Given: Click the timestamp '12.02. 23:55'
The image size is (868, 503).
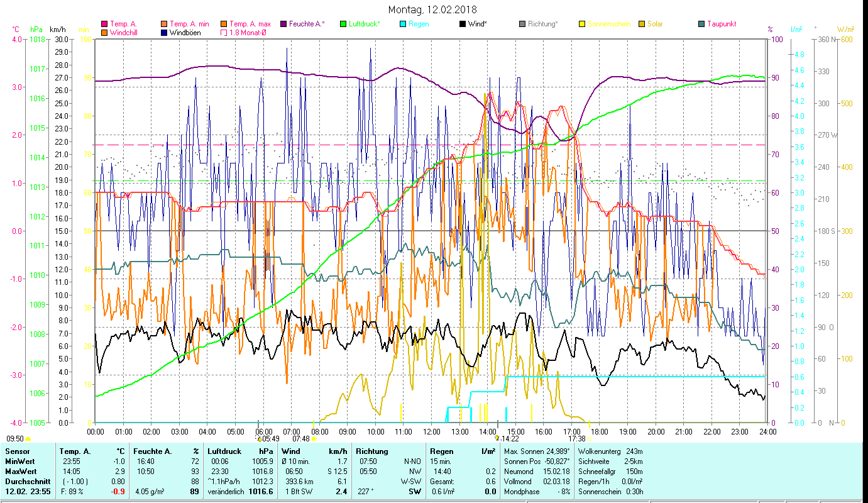Looking at the screenshot, I should [26, 492].
